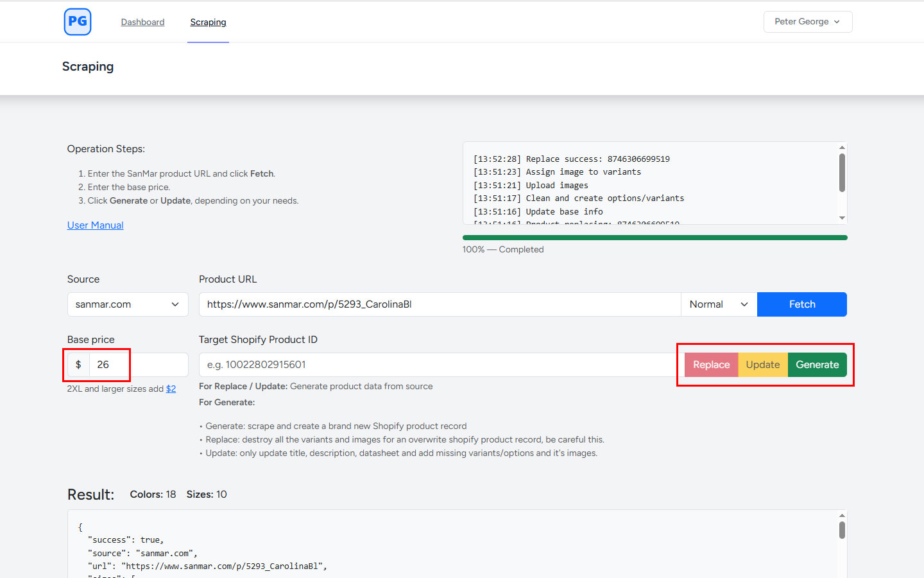Expand the sanmar.com source dropdown
The image size is (924, 578).
[x=128, y=304]
